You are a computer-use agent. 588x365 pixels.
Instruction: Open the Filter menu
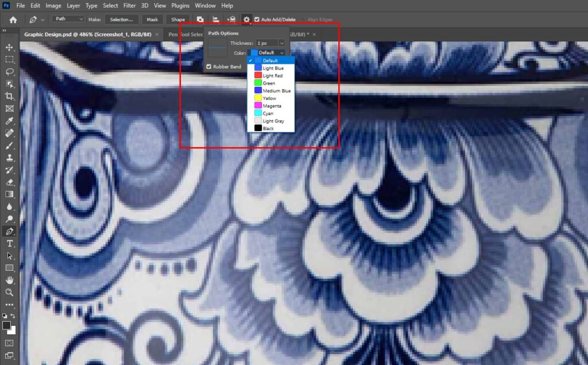[129, 6]
